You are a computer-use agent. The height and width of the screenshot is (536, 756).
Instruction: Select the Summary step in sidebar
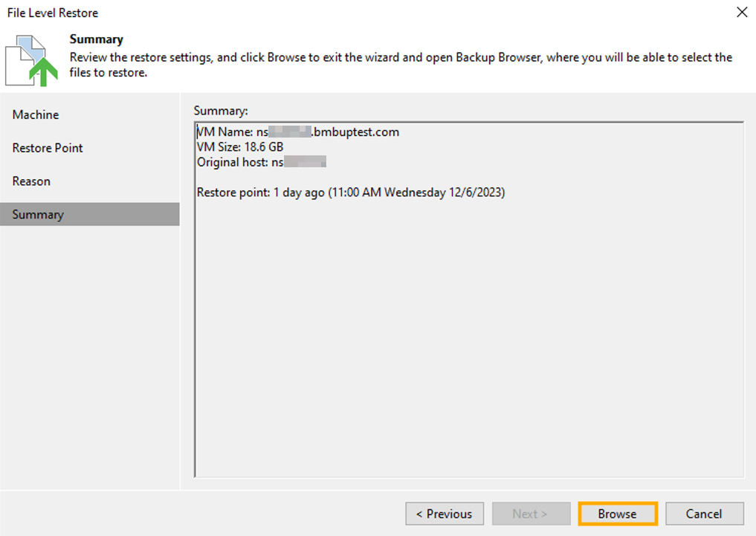click(38, 214)
